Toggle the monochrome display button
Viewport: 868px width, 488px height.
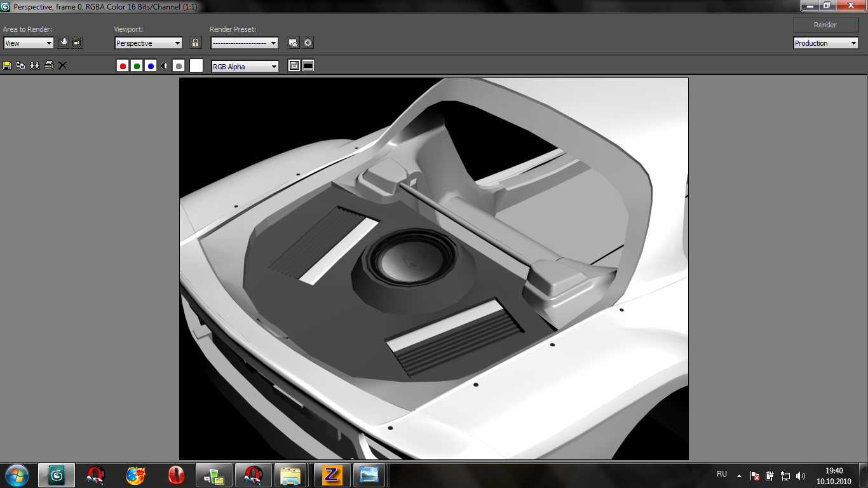tap(179, 66)
